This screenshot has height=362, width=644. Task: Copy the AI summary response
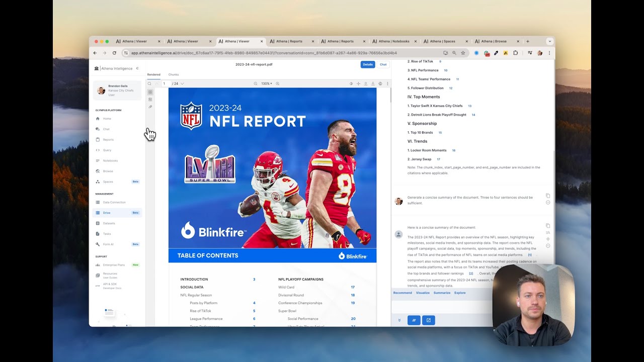tap(548, 226)
